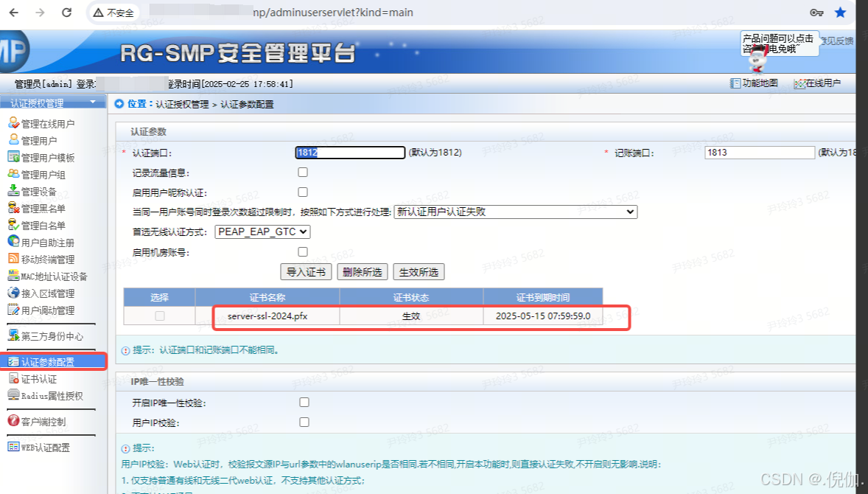The height and width of the screenshot is (494, 868).
Task: Open 功能地图 function map
Action: 754,83
